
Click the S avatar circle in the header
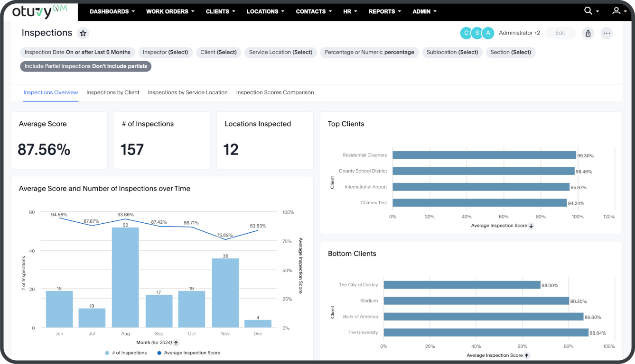[477, 33]
